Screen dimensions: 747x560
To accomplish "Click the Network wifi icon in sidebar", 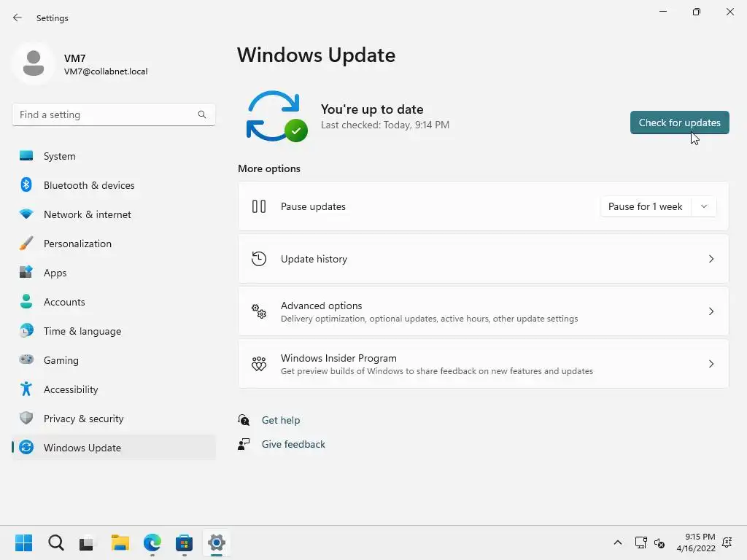I will click(x=26, y=214).
